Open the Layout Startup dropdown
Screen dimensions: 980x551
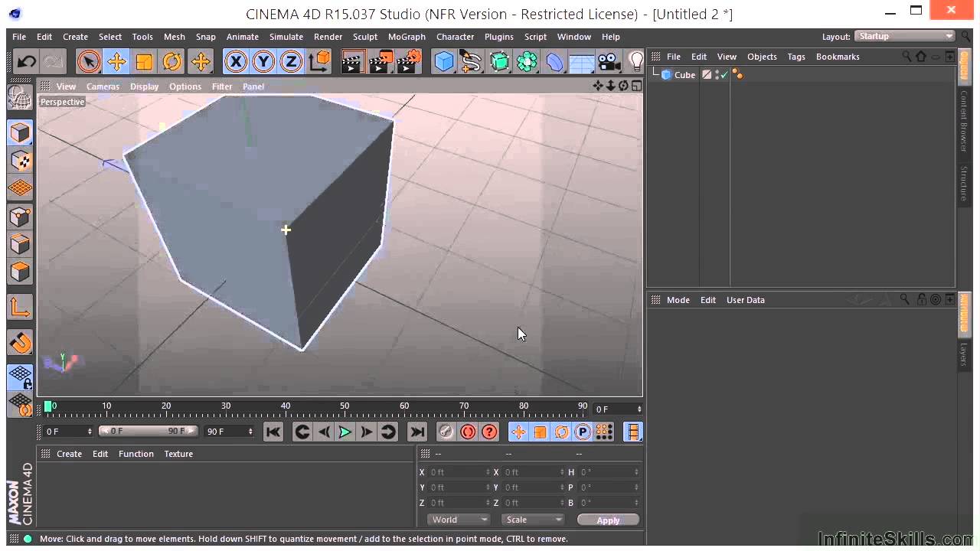[905, 36]
